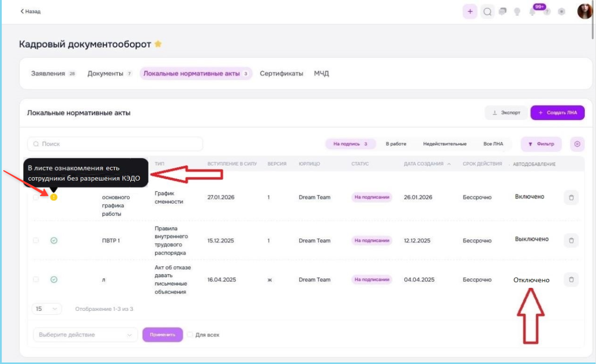596x364 pixels.
Task: Filter by В работе status
Action: [396, 144]
